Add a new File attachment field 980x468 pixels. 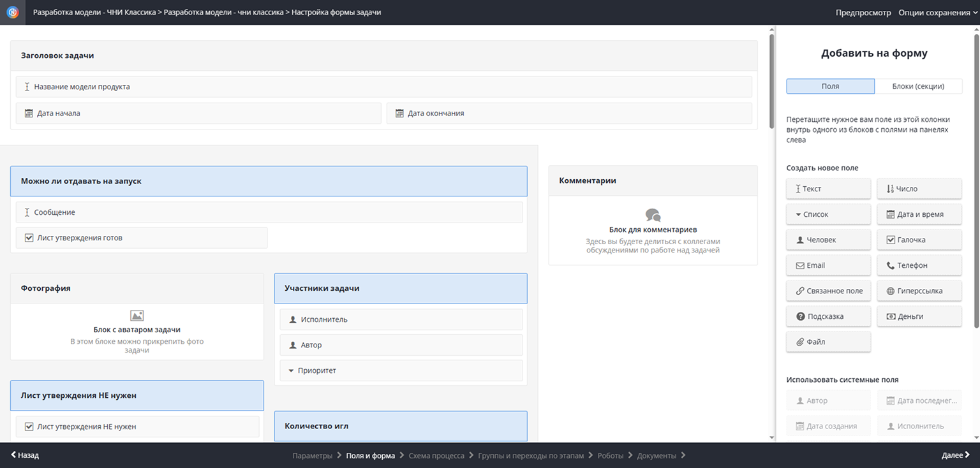click(828, 342)
